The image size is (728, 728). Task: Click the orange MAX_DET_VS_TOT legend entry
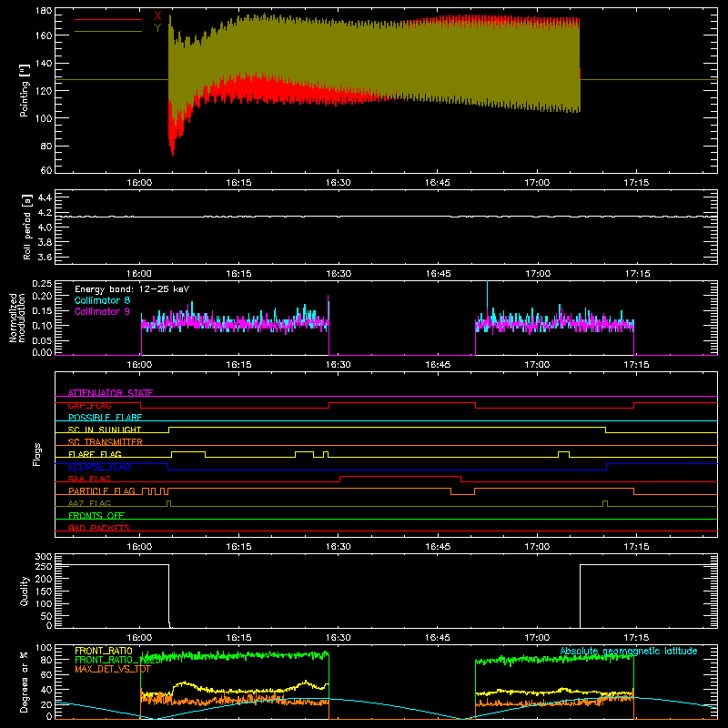[x=112, y=669]
